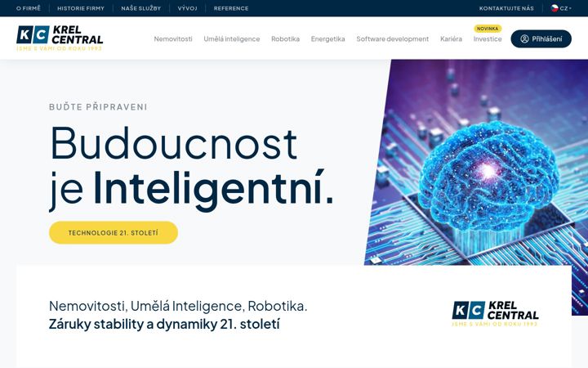Open the Investice menu item
The image size is (588, 368).
pos(488,39)
